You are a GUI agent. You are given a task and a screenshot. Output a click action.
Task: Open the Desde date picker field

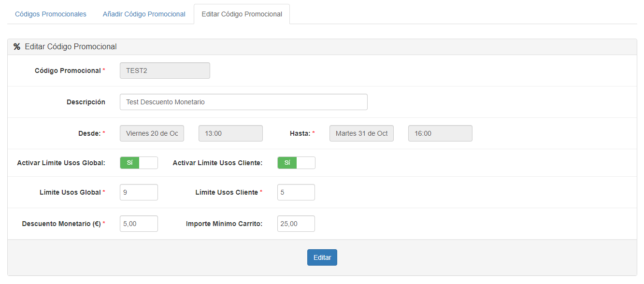coord(152,133)
